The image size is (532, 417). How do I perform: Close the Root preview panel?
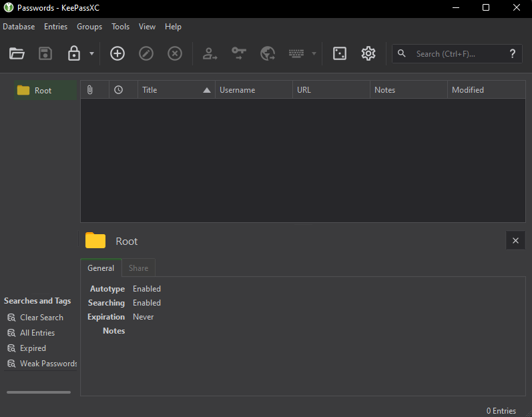coord(515,240)
